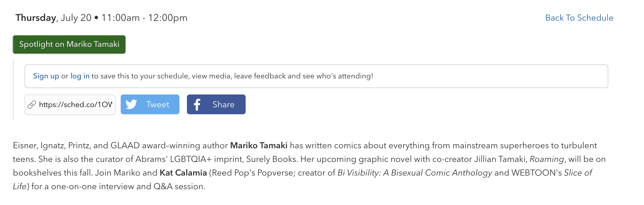Click the bold Kat Calamia name
This screenshot has height=205, width=644.
[183, 173]
